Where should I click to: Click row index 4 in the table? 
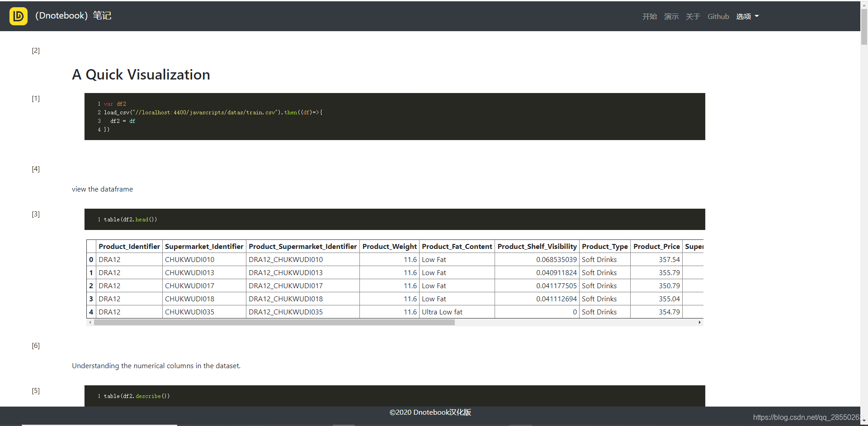[91, 312]
